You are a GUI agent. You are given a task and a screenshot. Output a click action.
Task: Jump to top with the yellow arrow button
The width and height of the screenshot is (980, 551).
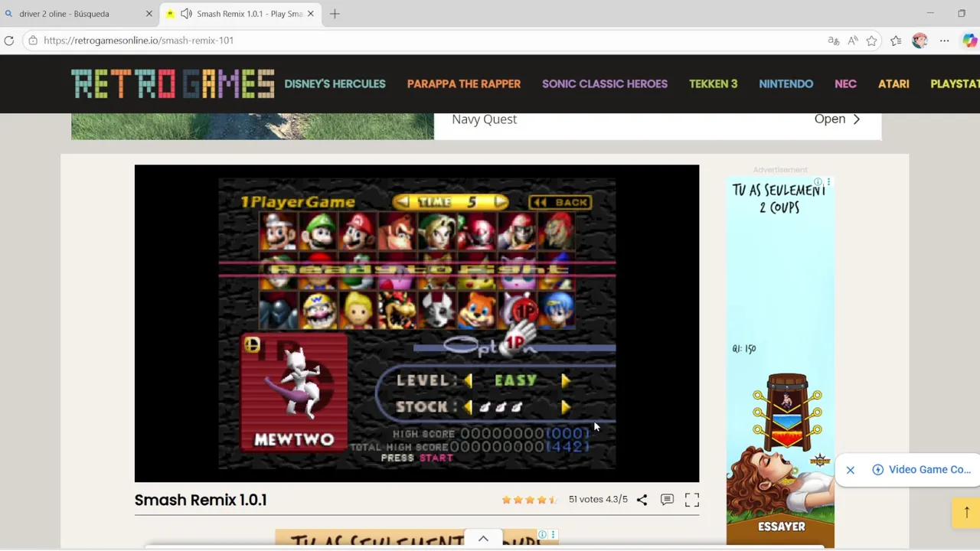coord(966,513)
